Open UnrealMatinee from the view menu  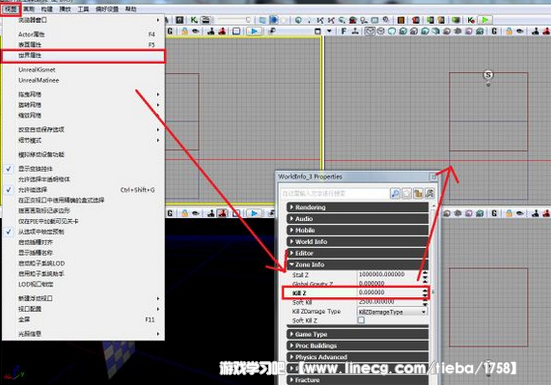39,80
